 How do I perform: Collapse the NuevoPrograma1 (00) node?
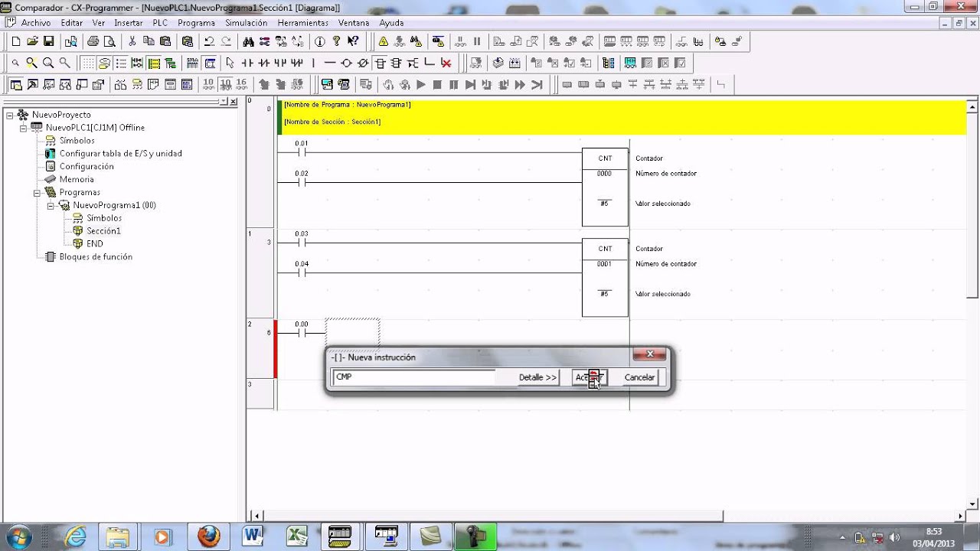click(x=51, y=205)
